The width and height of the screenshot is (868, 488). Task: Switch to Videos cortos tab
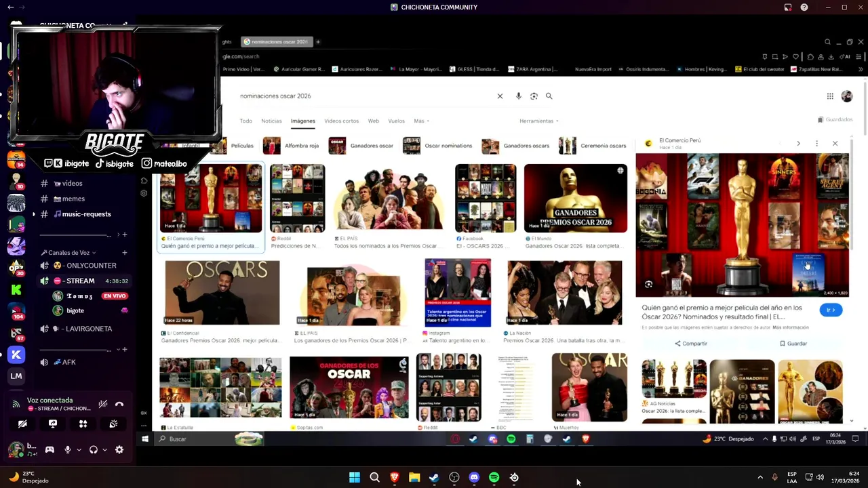341,121
